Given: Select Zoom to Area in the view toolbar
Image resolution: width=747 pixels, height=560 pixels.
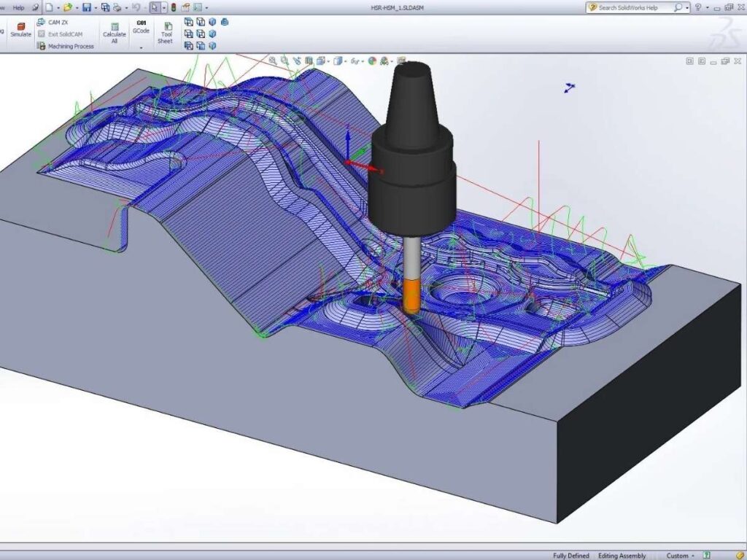Looking at the screenshot, I should click(285, 61).
